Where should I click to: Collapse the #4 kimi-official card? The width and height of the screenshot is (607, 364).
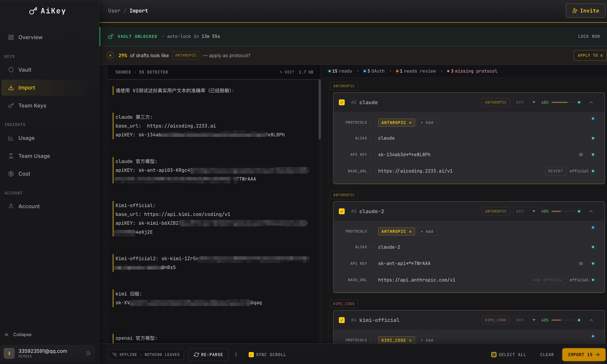pos(591,320)
